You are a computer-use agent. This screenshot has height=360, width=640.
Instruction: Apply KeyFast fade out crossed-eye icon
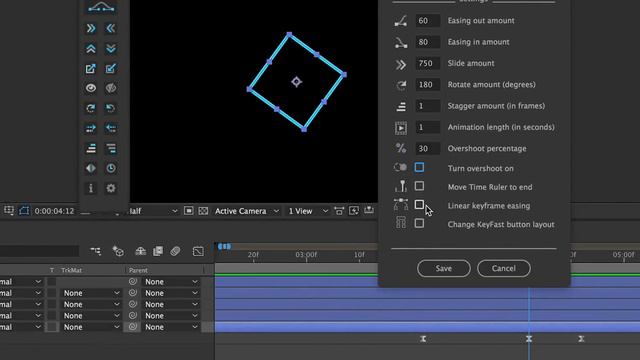pyautogui.click(x=111, y=88)
